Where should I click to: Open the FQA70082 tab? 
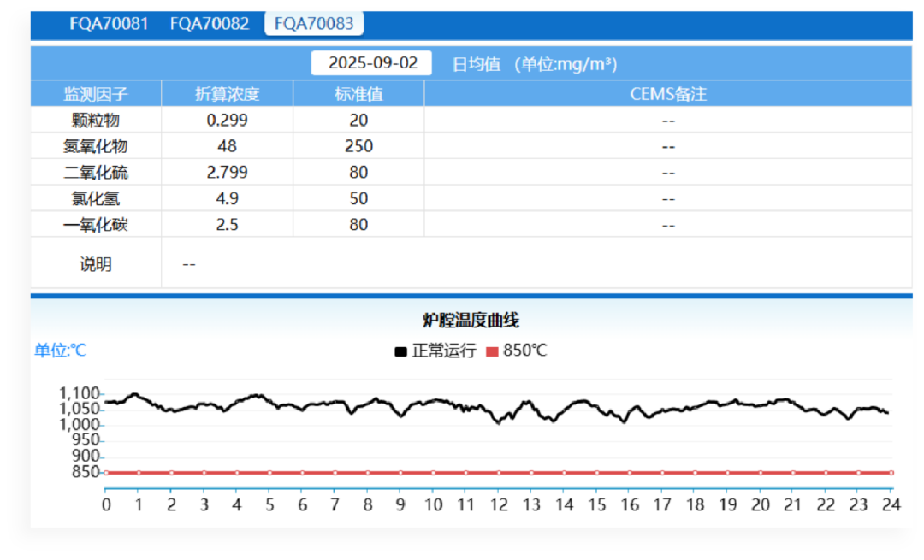[x=210, y=23]
